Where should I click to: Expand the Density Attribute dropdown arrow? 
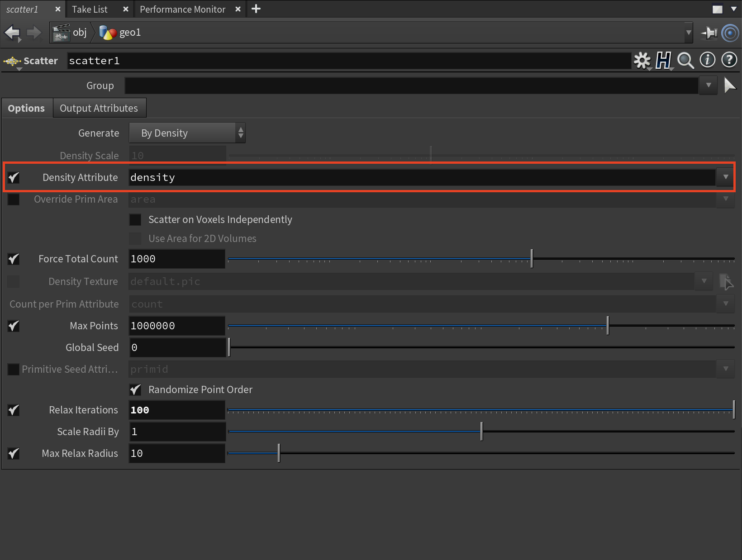point(725,177)
